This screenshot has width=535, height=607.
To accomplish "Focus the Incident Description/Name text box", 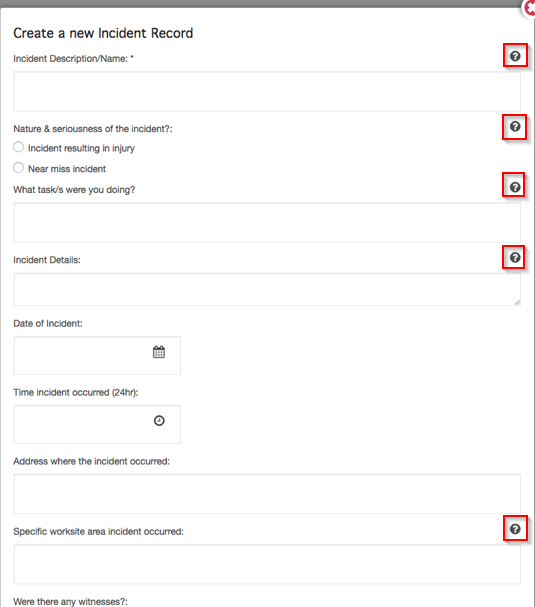I will 267,91.
